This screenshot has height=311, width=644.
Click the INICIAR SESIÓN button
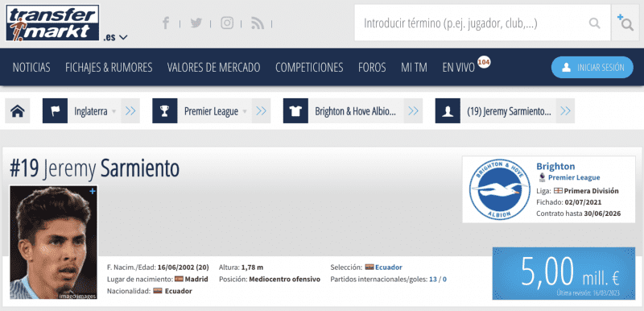click(592, 68)
